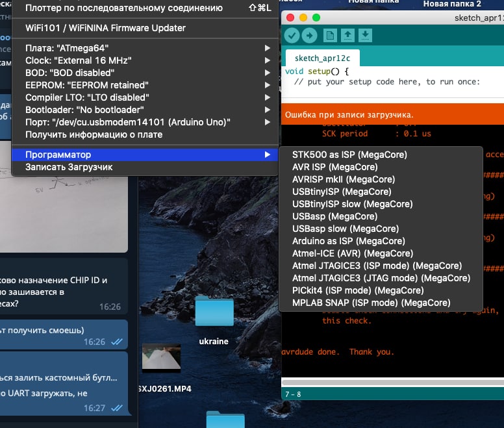504x428 pixels.
Task: Click the Save sketch down-arrow icon
Action: tap(365, 35)
